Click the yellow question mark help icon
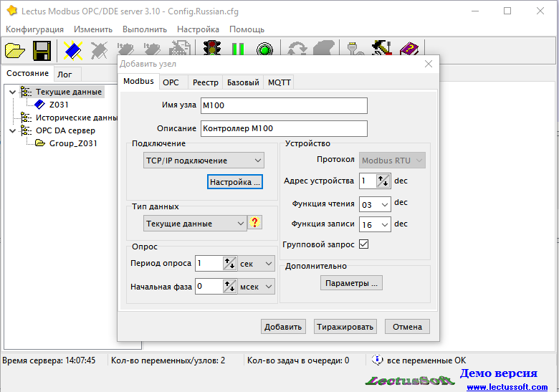559x392 pixels. tap(254, 223)
